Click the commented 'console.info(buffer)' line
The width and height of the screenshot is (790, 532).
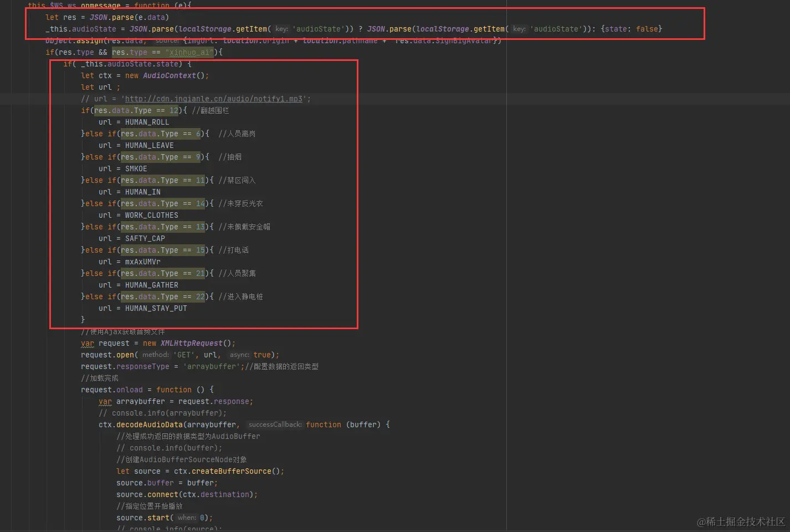170,448
